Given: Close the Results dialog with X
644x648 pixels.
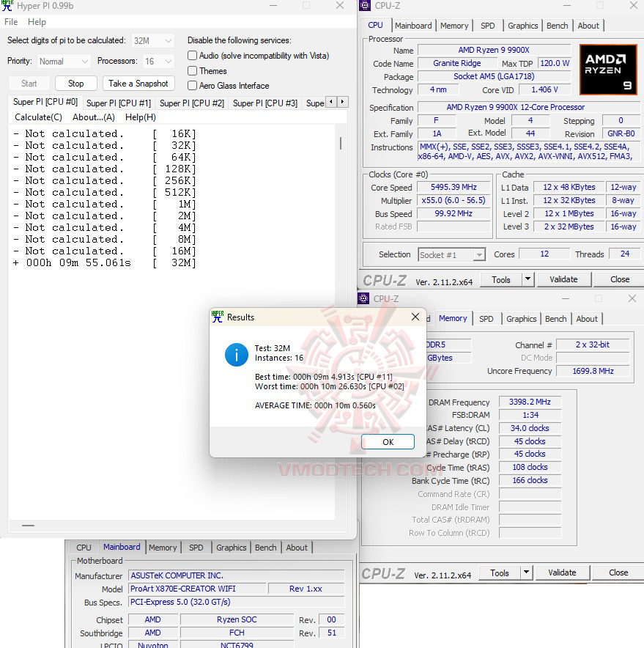Looking at the screenshot, I should (415, 317).
